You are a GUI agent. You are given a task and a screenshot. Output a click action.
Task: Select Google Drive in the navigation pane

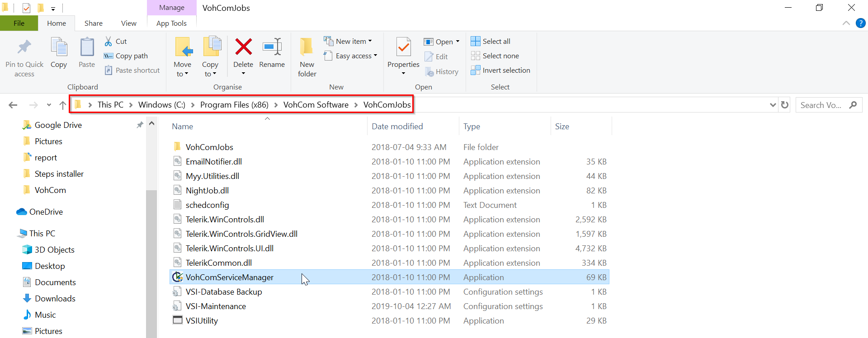point(58,125)
